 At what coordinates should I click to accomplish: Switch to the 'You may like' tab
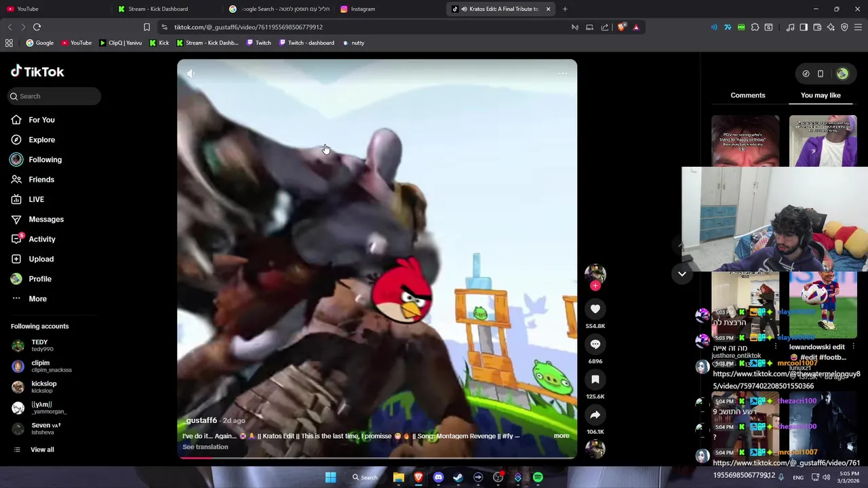click(x=821, y=95)
